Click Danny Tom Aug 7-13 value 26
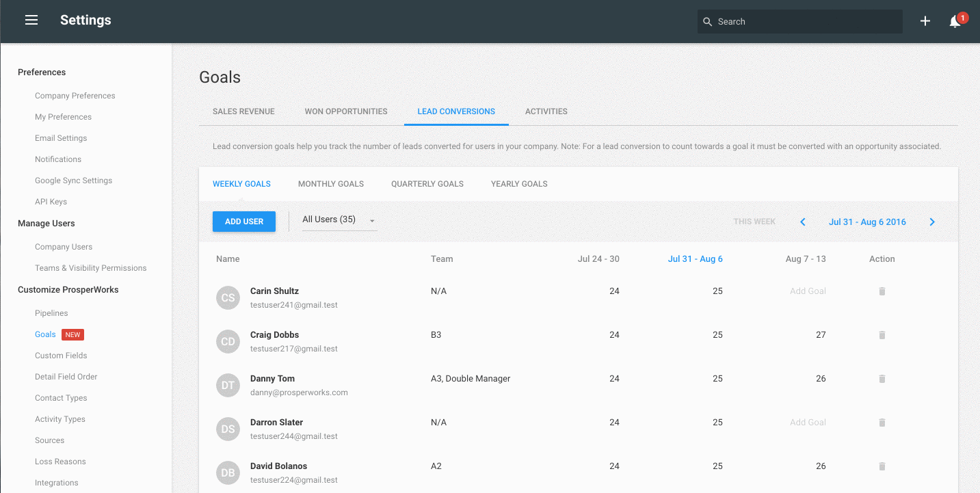 tap(821, 379)
